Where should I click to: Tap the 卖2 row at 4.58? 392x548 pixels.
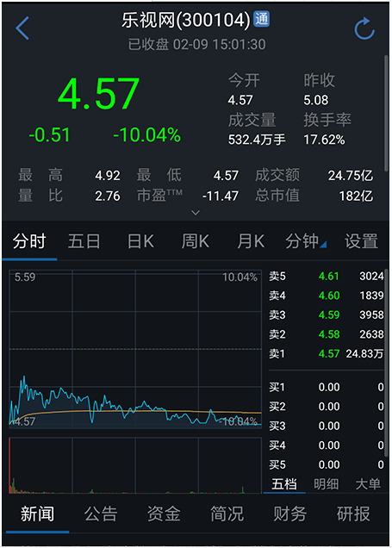click(x=326, y=334)
